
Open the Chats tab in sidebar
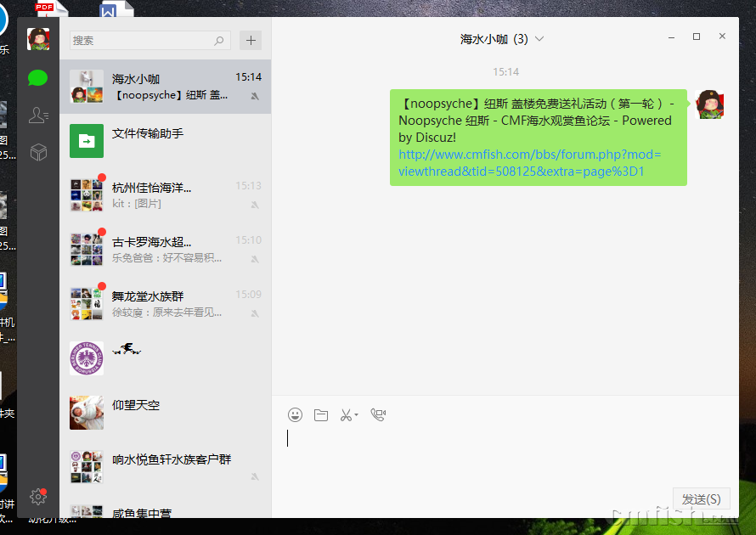pos(37,78)
